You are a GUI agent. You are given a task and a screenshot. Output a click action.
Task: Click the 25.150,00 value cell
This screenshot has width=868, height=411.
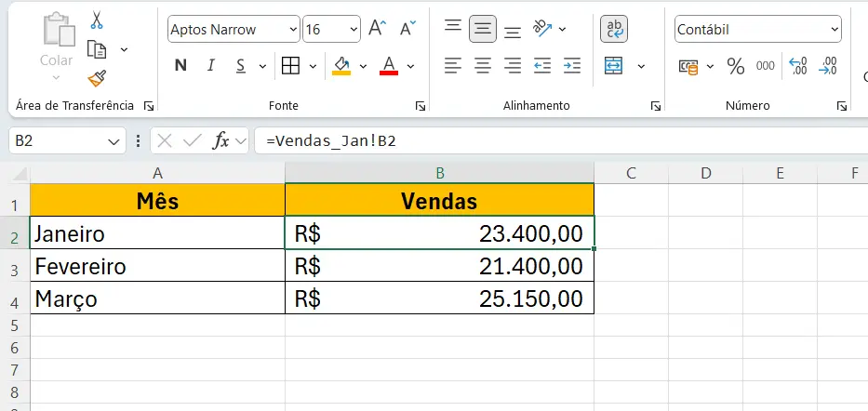[440, 298]
